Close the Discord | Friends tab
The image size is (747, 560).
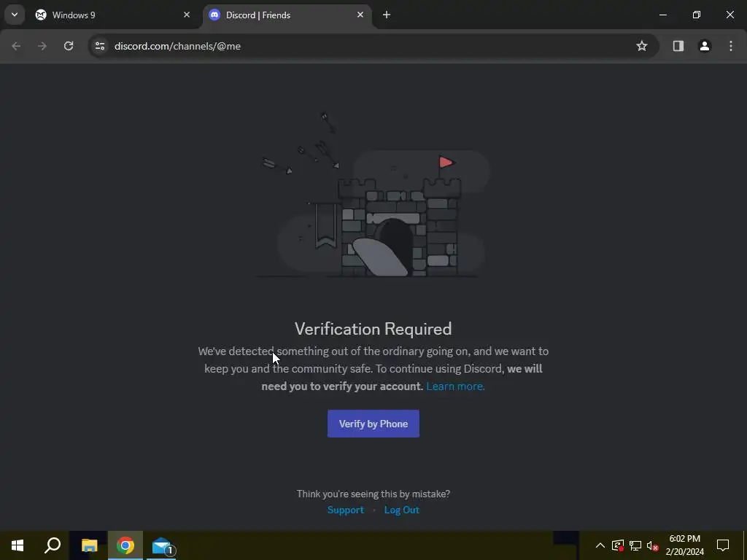click(360, 15)
